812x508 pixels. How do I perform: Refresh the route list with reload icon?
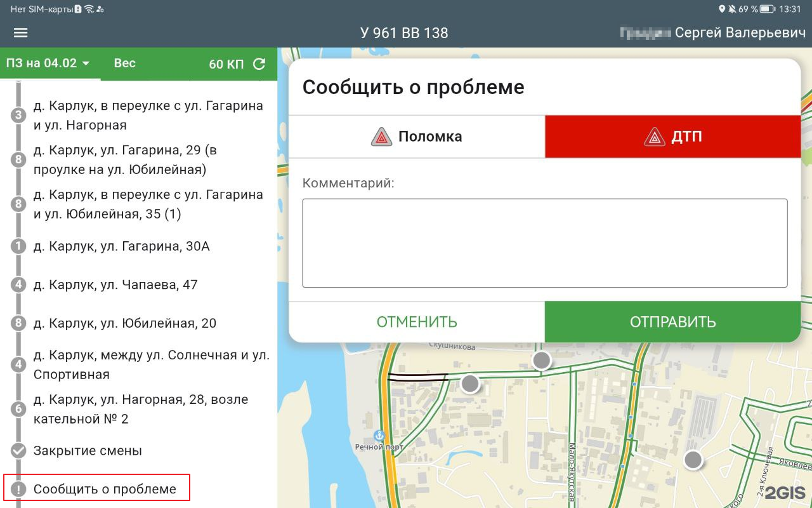click(259, 63)
